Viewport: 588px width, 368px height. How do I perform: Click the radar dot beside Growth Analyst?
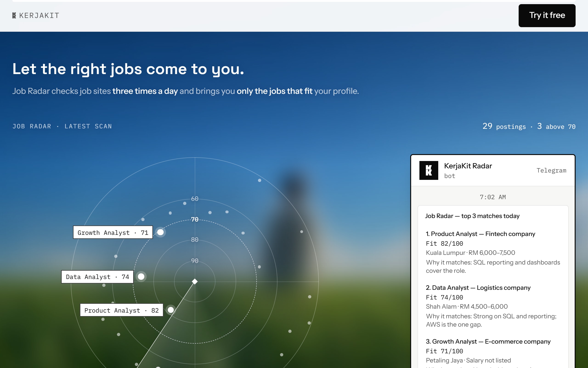pyautogui.click(x=160, y=232)
